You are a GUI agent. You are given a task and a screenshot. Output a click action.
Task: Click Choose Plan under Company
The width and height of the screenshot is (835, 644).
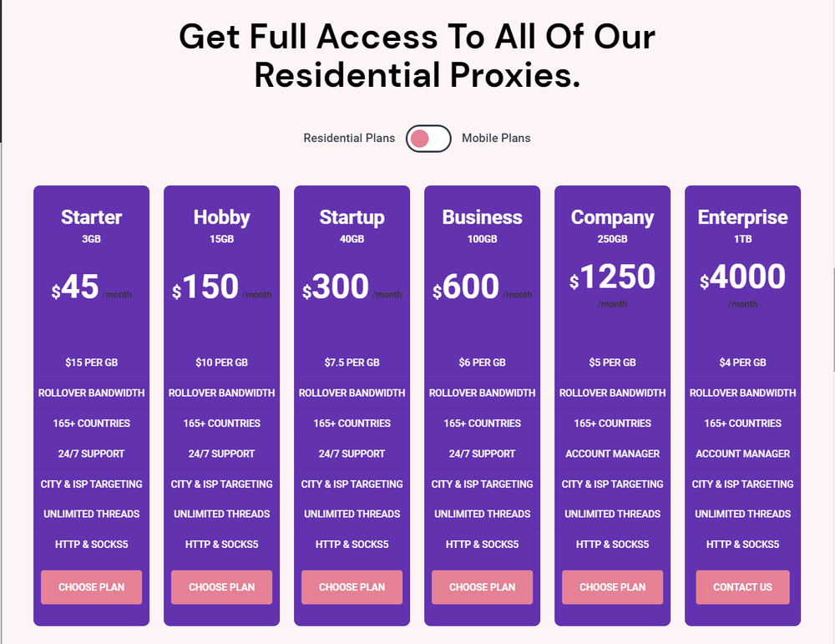(612, 587)
